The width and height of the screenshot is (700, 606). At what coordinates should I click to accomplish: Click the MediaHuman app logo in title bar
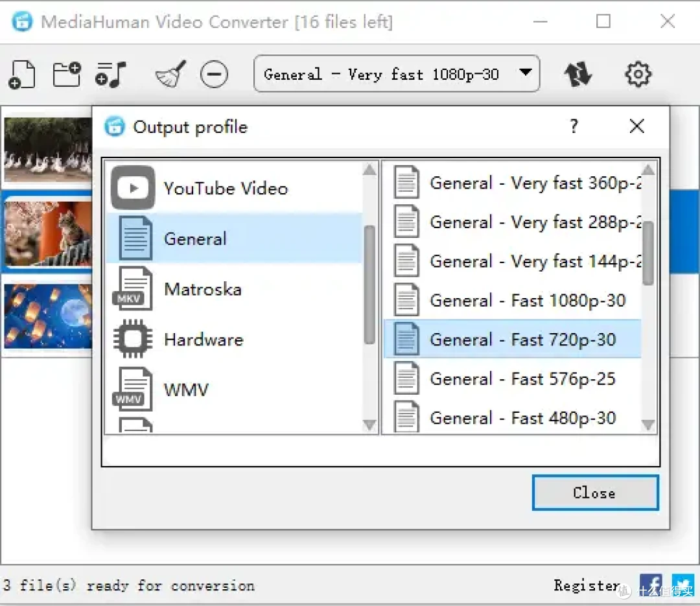[22, 21]
